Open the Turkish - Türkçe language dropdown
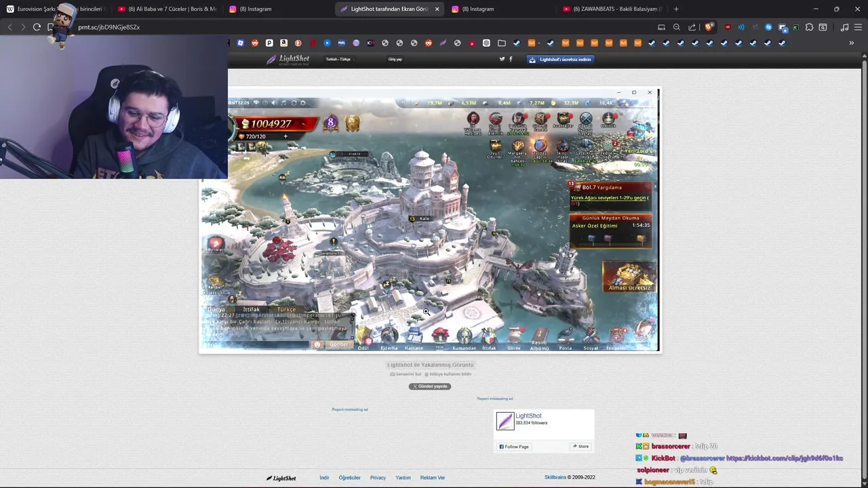The width and height of the screenshot is (868, 488). (x=338, y=59)
